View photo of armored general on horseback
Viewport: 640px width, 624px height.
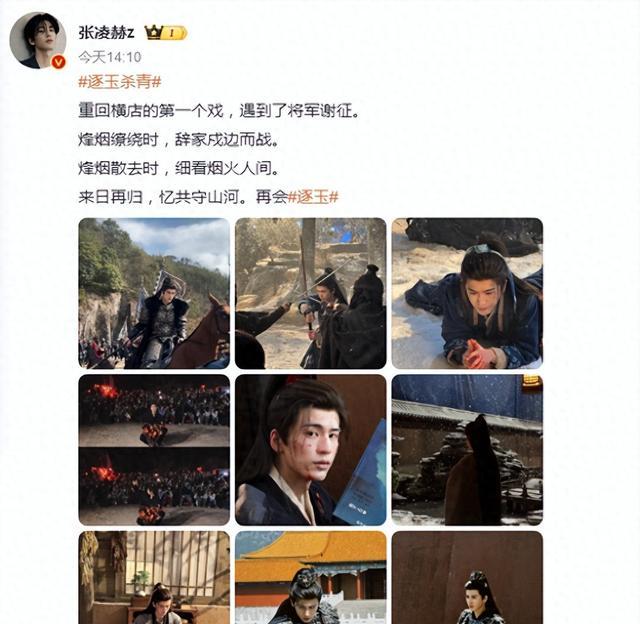pyautogui.click(x=154, y=293)
